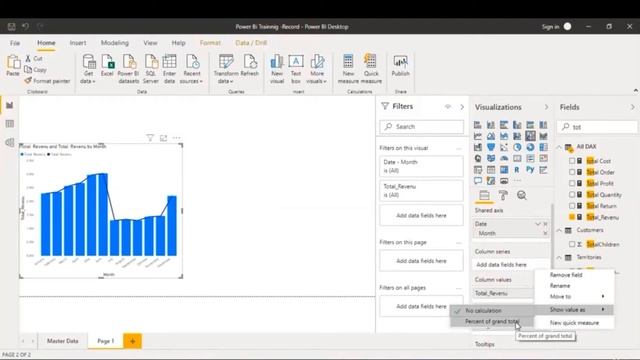Activate the Format painter tool

(47, 81)
